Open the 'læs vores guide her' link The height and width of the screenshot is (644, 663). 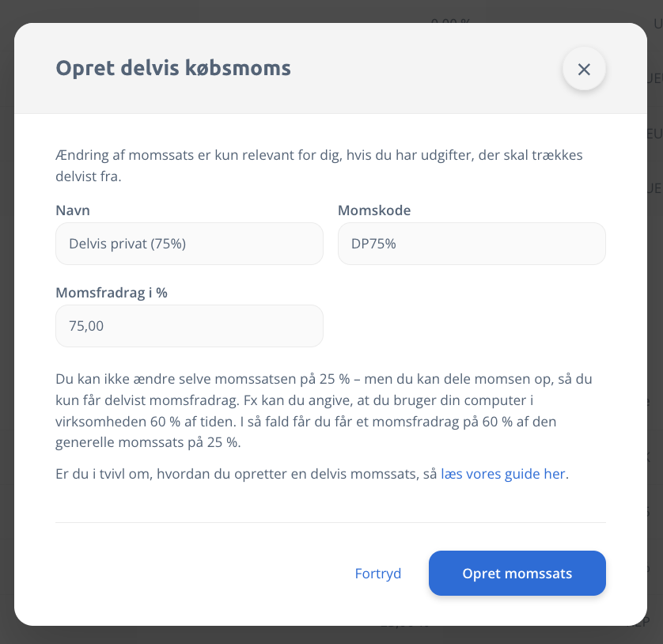tap(502, 474)
